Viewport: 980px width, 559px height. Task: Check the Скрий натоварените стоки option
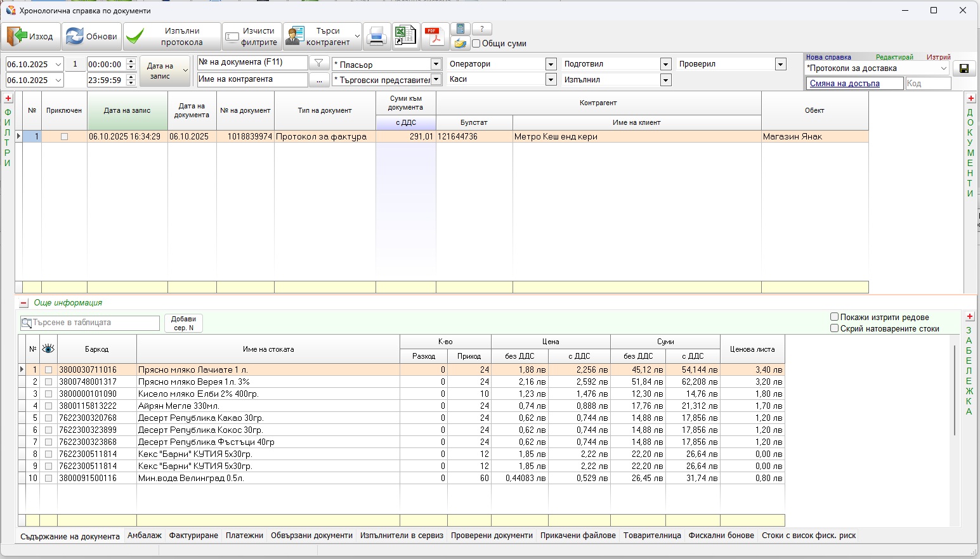835,328
